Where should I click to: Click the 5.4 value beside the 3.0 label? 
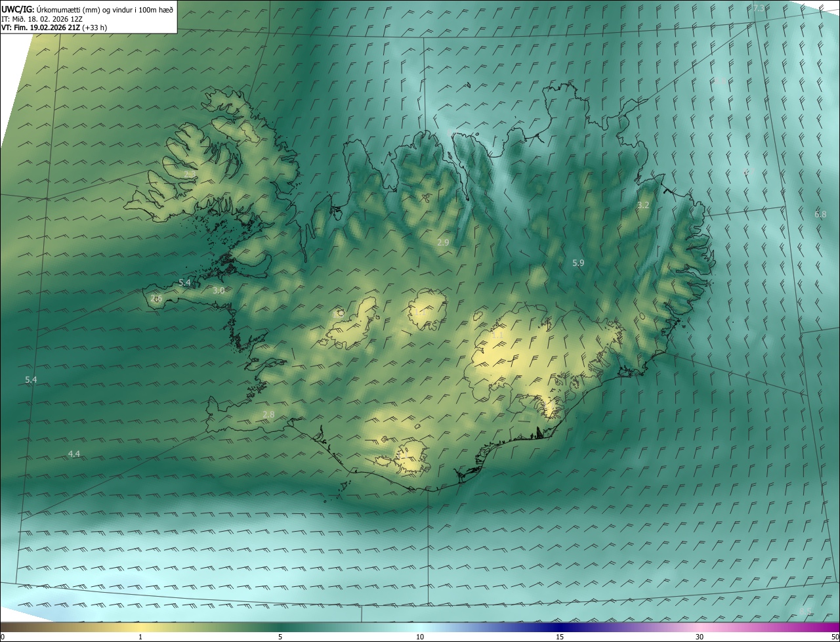tap(184, 282)
